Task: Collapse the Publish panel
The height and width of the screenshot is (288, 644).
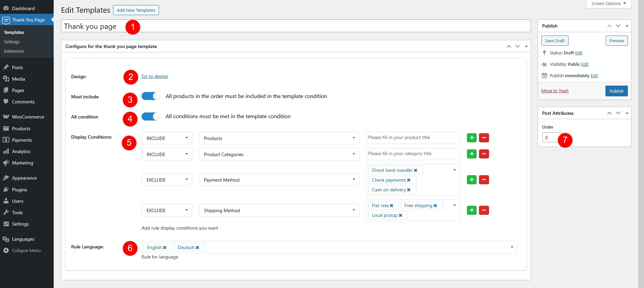Action: (x=627, y=26)
